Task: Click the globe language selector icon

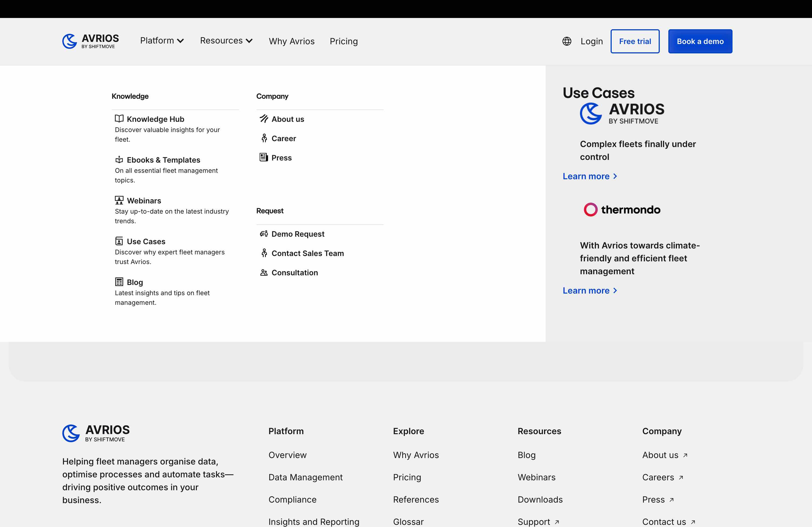Action: coord(567,41)
